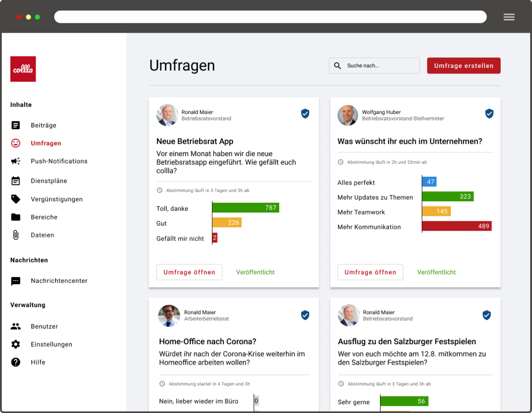This screenshot has height=413, width=532.
Task: Click the Dienstpläne calendar icon
Action: 16,181
